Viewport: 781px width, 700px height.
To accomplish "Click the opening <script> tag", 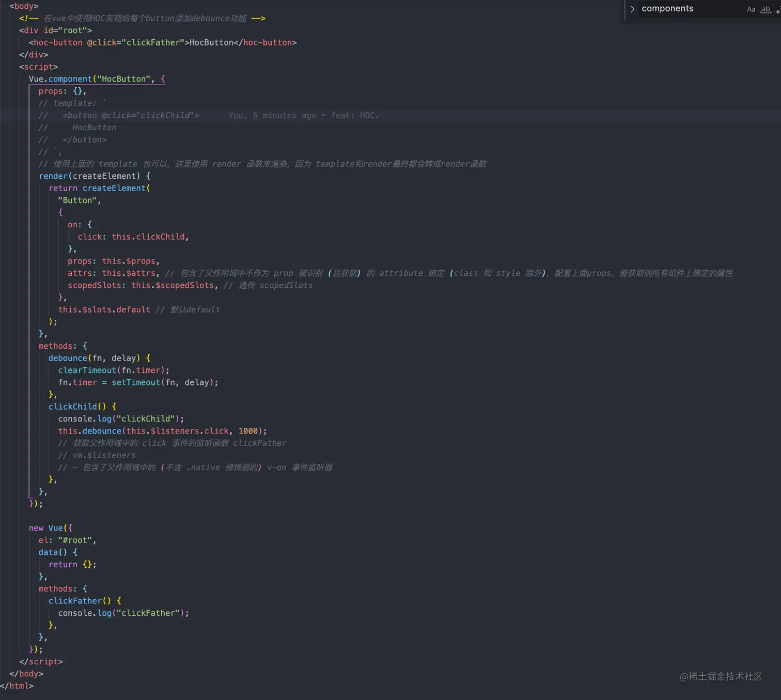I will pos(38,67).
